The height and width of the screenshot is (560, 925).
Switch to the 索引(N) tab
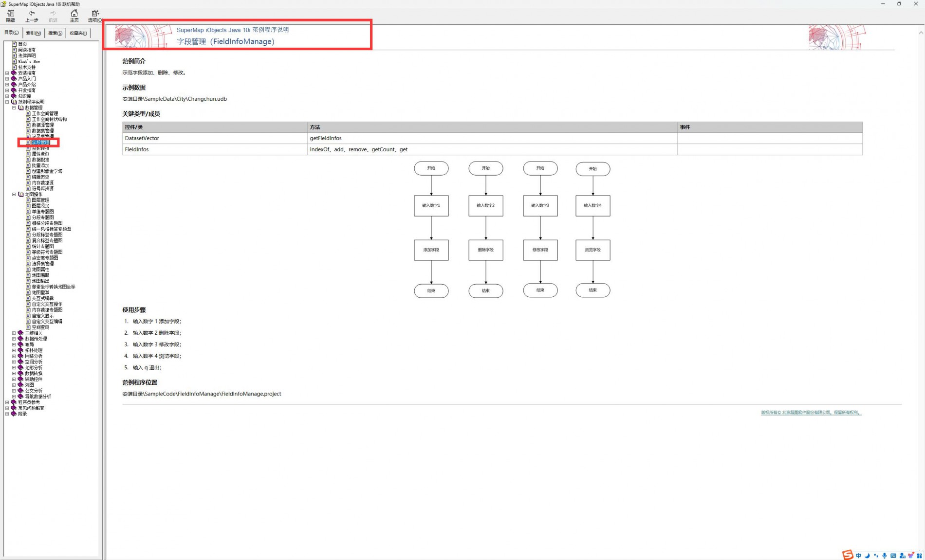34,33
